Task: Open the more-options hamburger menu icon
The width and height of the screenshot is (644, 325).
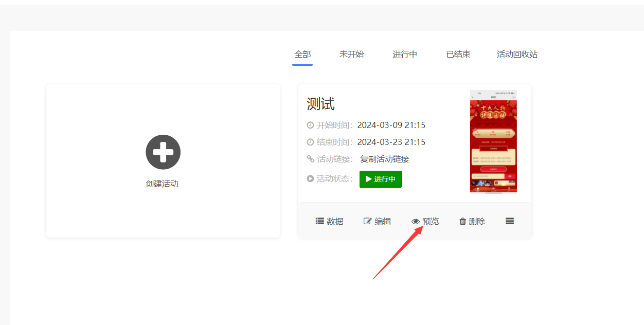Action: pos(510,221)
